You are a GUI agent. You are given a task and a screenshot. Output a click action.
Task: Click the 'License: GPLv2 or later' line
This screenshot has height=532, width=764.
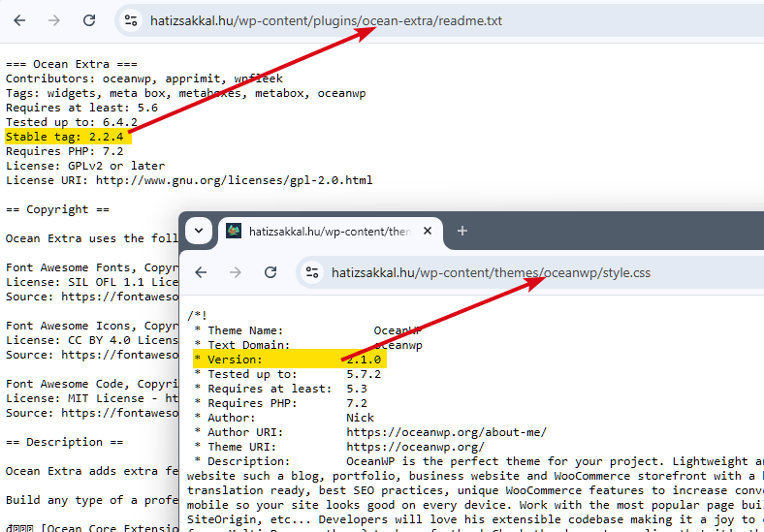[85, 166]
